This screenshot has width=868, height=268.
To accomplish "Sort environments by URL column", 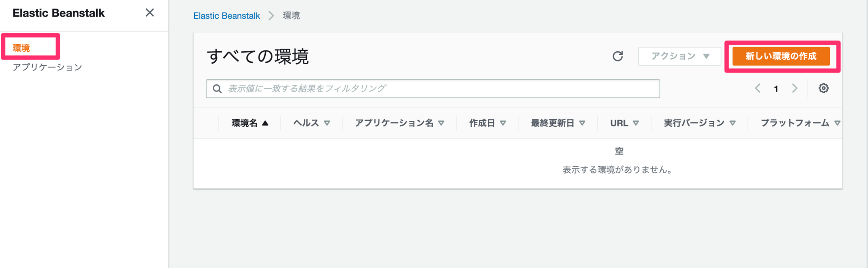I will pyautogui.click(x=623, y=123).
